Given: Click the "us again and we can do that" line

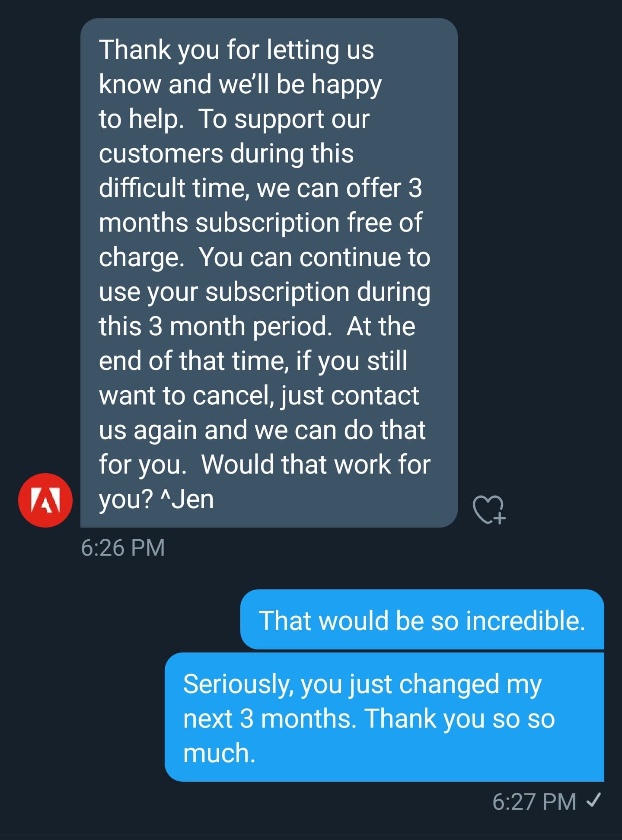Looking at the screenshot, I should click(262, 430).
